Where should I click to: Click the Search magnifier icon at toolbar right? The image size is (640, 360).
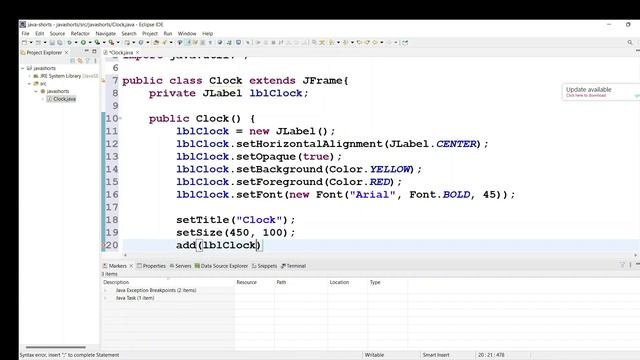pyautogui.click(x=630, y=42)
